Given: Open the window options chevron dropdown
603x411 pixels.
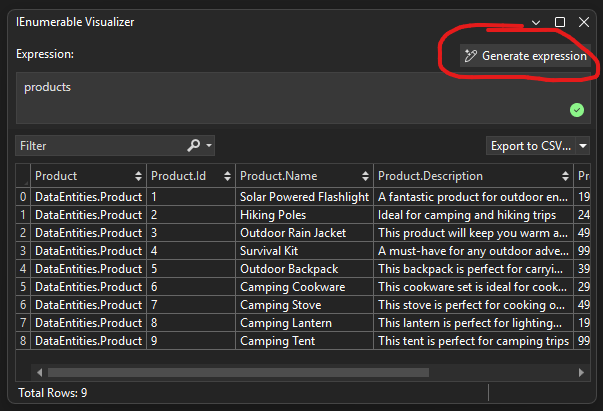Looking at the screenshot, I should coord(536,23).
